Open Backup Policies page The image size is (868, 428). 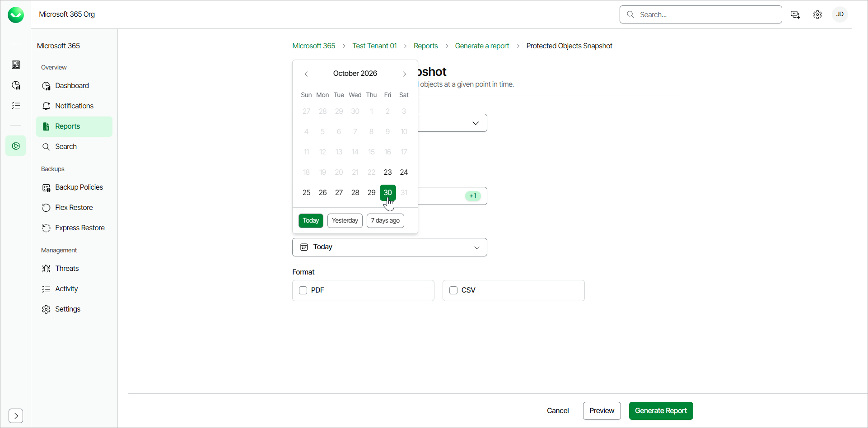[74, 187]
